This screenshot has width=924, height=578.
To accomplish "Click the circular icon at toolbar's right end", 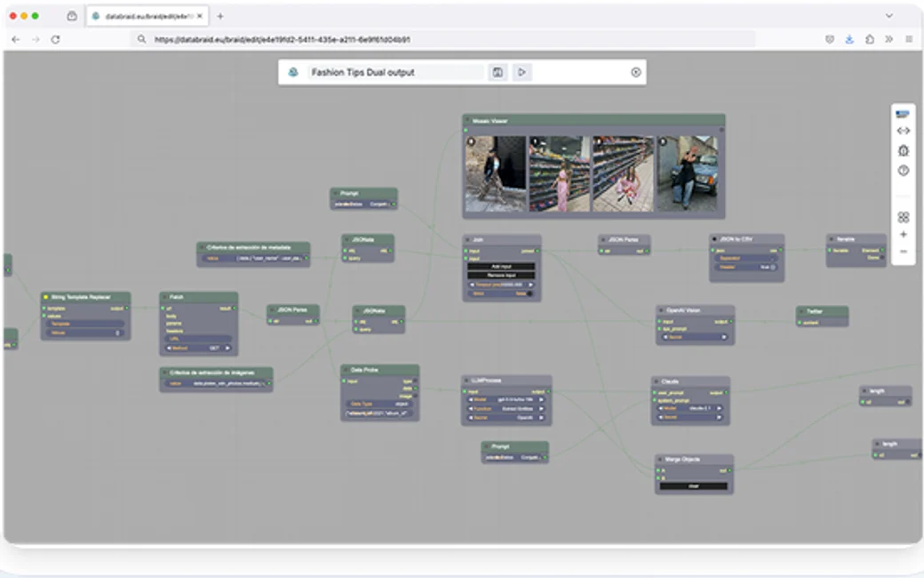I will [x=636, y=73].
